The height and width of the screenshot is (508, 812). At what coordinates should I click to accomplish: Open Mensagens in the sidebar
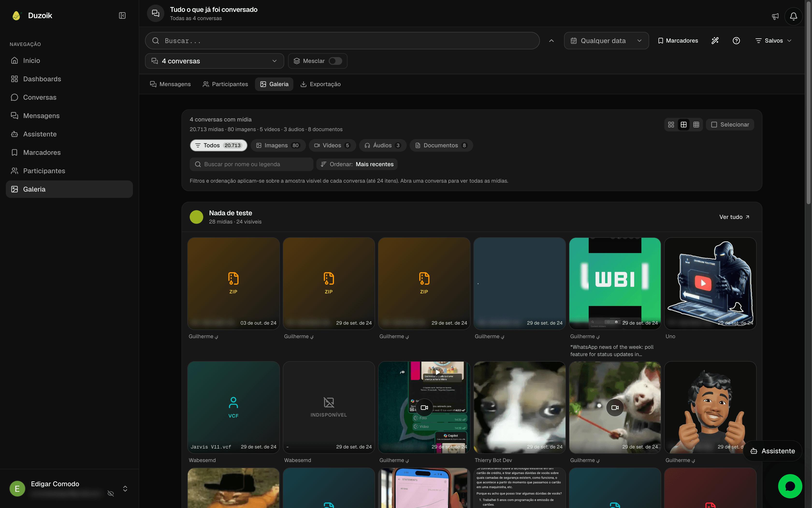[69, 116]
